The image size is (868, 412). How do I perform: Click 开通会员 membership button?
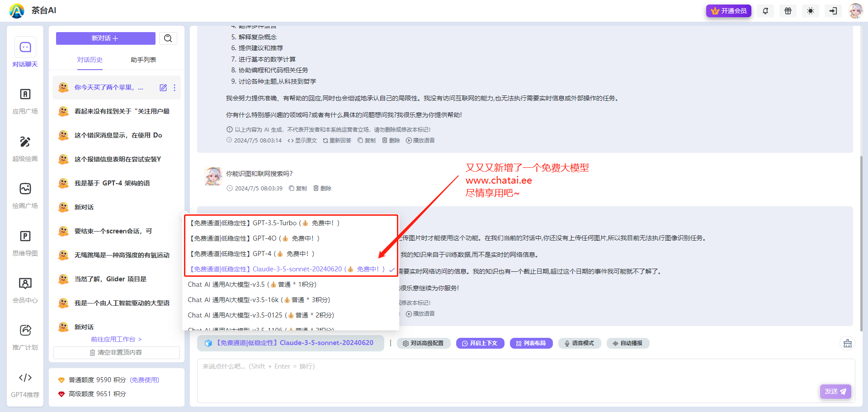tap(729, 11)
